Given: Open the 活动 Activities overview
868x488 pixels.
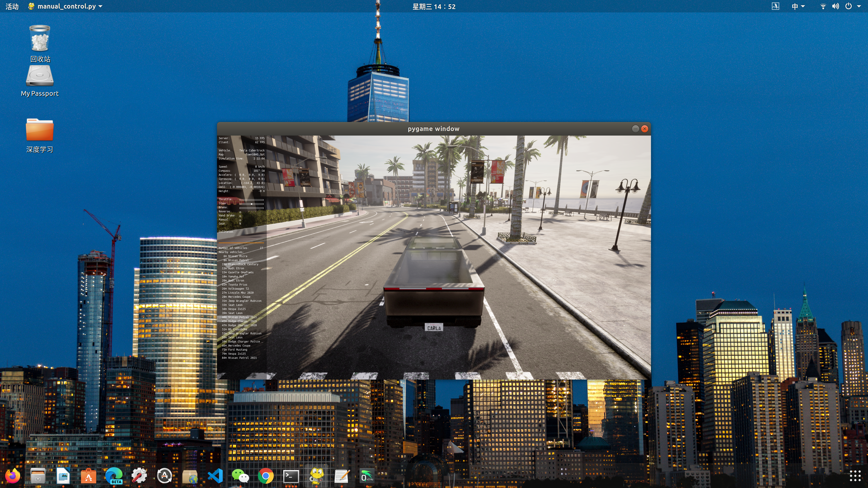Looking at the screenshot, I should tap(12, 6).
